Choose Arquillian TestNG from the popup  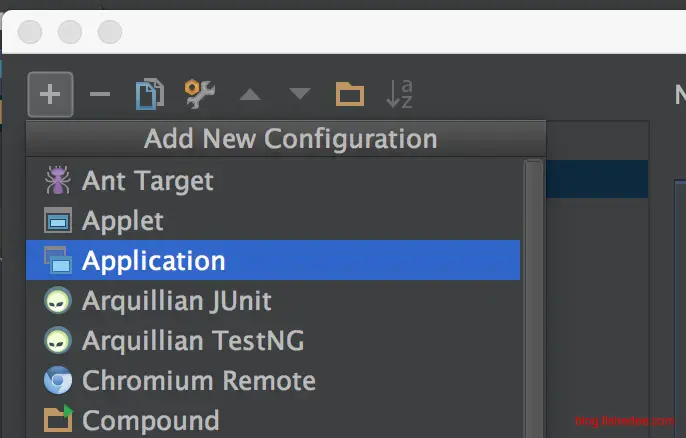pos(192,340)
